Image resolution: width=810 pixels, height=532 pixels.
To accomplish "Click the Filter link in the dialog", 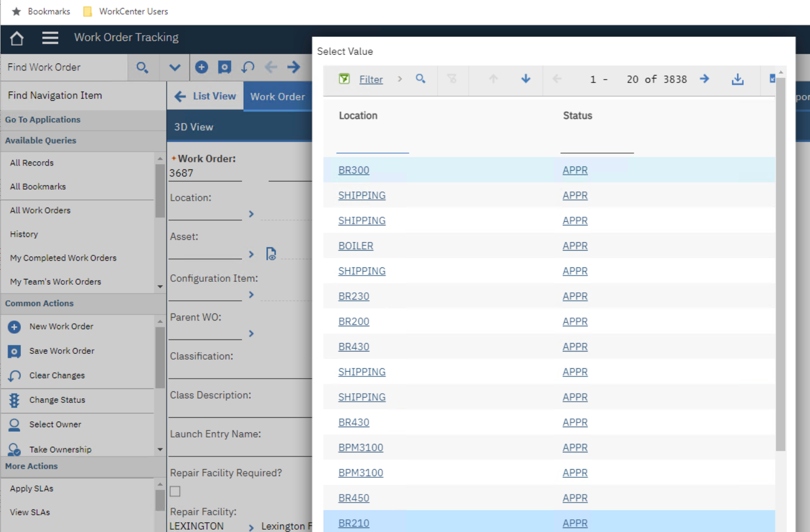I will coord(371,80).
